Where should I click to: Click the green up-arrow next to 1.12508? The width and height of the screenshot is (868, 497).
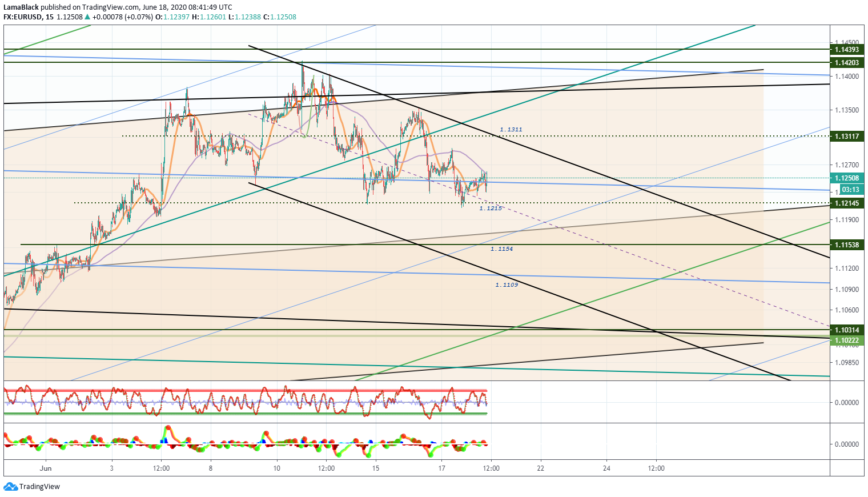click(x=87, y=17)
